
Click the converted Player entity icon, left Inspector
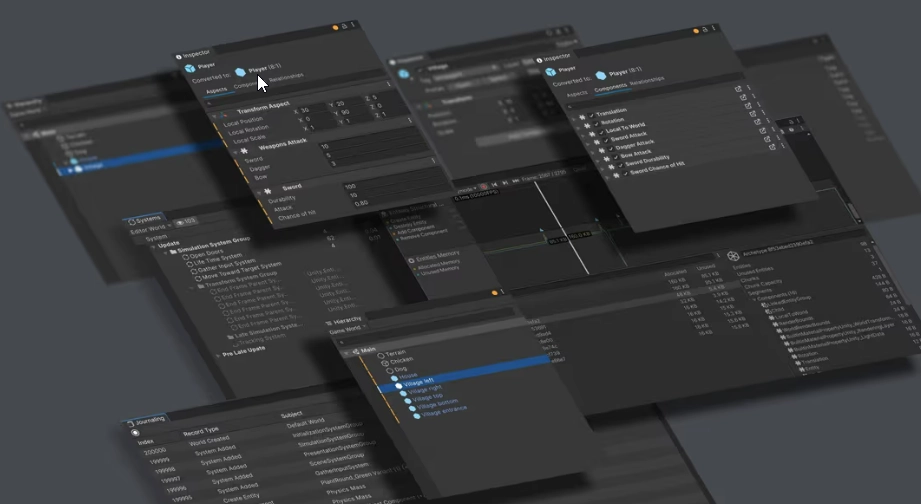[240, 72]
